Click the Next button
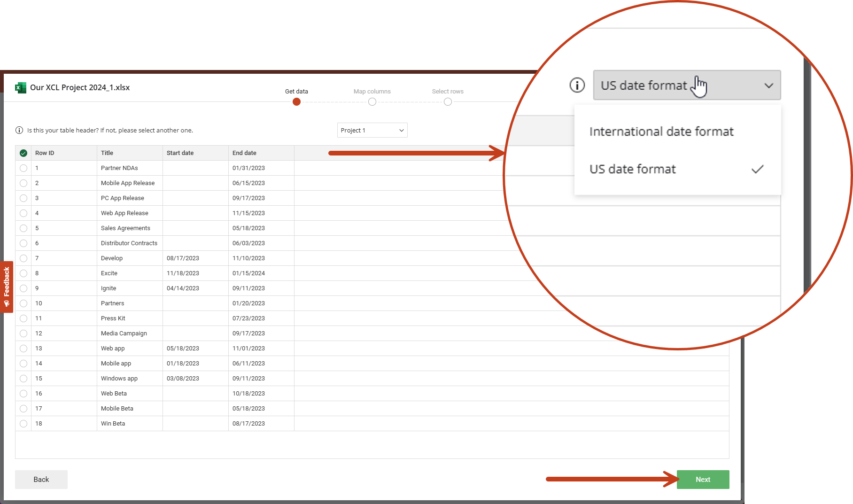Screen dimensions: 853x504 [703, 479]
